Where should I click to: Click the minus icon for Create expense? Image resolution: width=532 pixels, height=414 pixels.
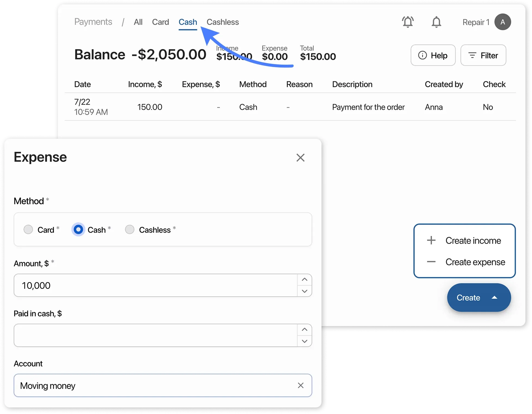[x=431, y=262]
